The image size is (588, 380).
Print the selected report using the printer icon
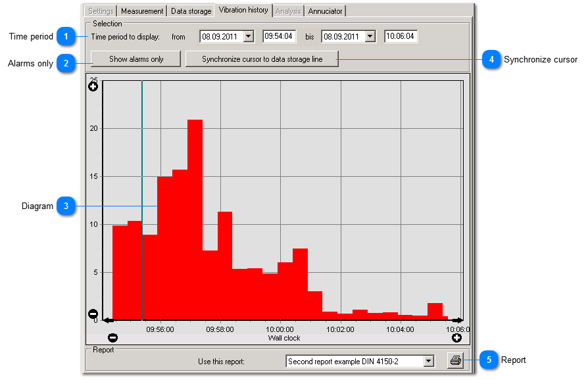coord(455,360)
